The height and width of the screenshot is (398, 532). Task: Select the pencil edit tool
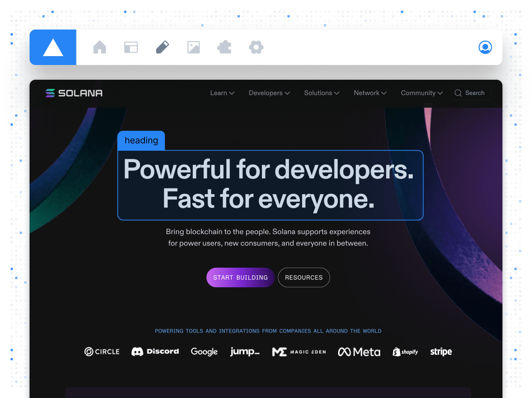point(162,47)
